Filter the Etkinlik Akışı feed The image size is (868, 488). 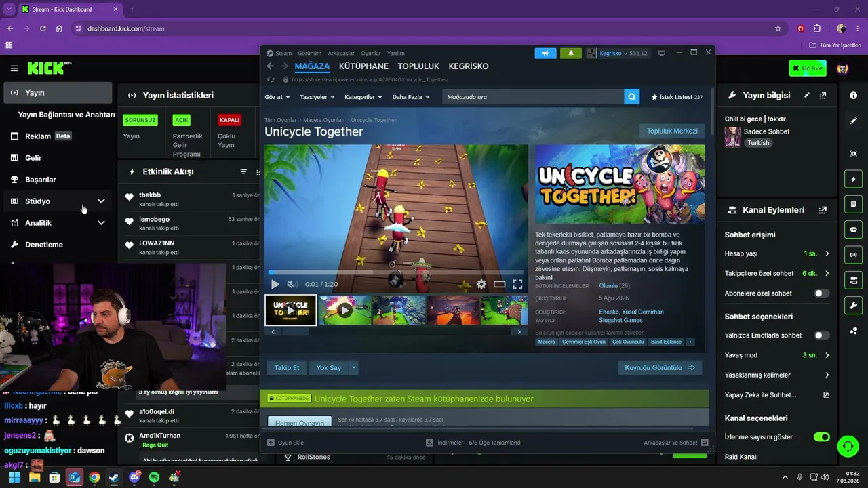click(243, 172)
